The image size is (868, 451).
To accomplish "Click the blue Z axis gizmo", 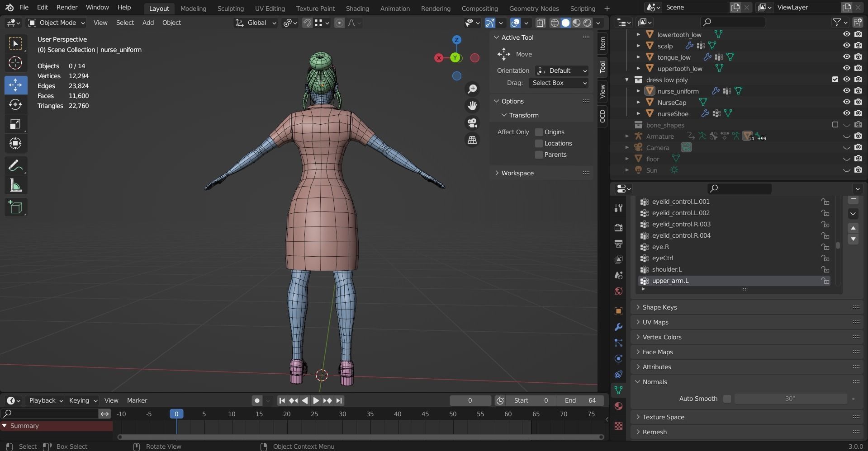I will (456, 40).
